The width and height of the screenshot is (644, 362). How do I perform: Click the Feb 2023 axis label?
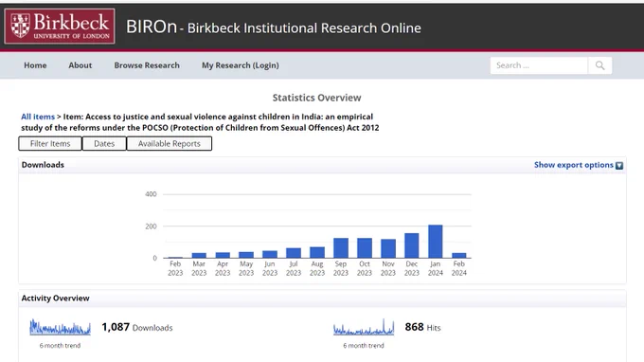pyautogui.click(x=175, y=268)
